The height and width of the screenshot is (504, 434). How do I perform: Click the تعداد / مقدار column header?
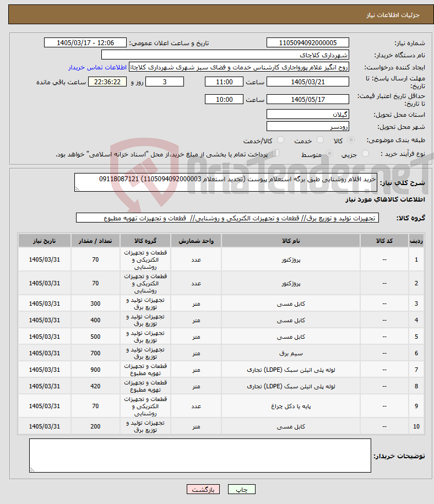point(95,241)
